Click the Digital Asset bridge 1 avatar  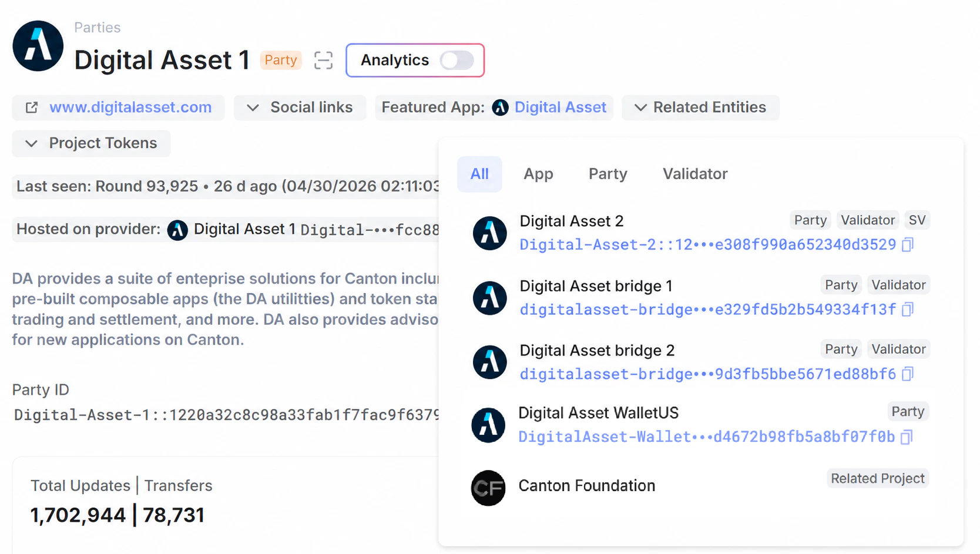click(489, 298)
